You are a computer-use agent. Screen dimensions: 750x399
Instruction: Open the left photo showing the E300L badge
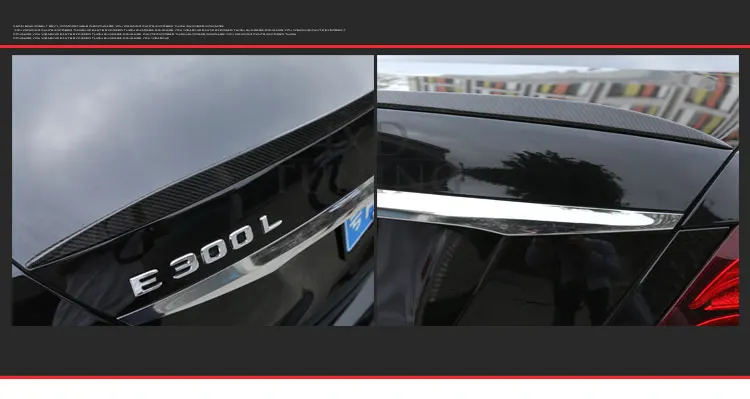(x=193, y=190)
